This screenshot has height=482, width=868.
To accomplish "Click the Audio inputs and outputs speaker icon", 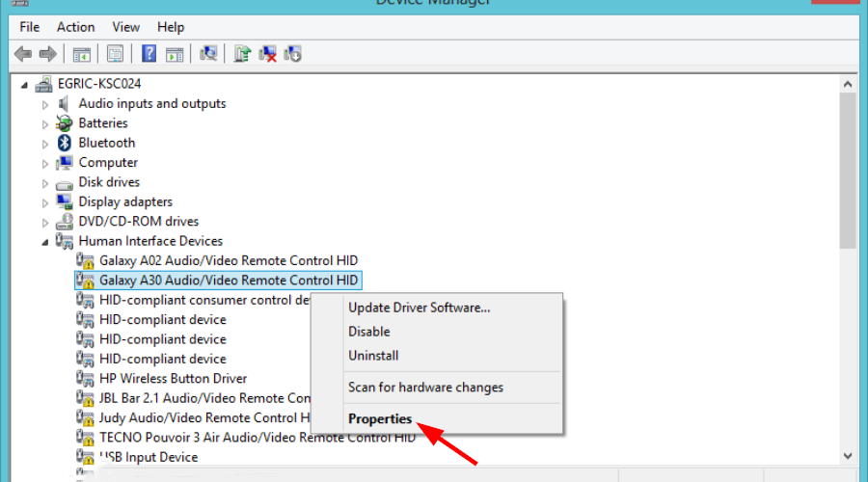I will pos(65,103).
